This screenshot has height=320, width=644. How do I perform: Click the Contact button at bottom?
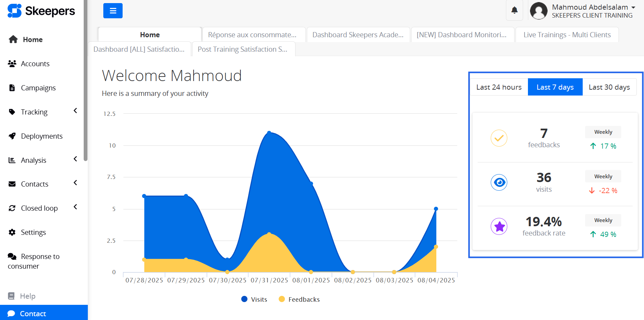point(33,313)
